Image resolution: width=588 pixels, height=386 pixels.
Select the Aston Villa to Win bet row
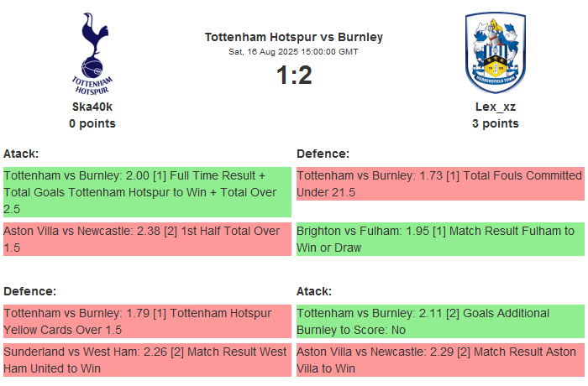pos(439,360)
